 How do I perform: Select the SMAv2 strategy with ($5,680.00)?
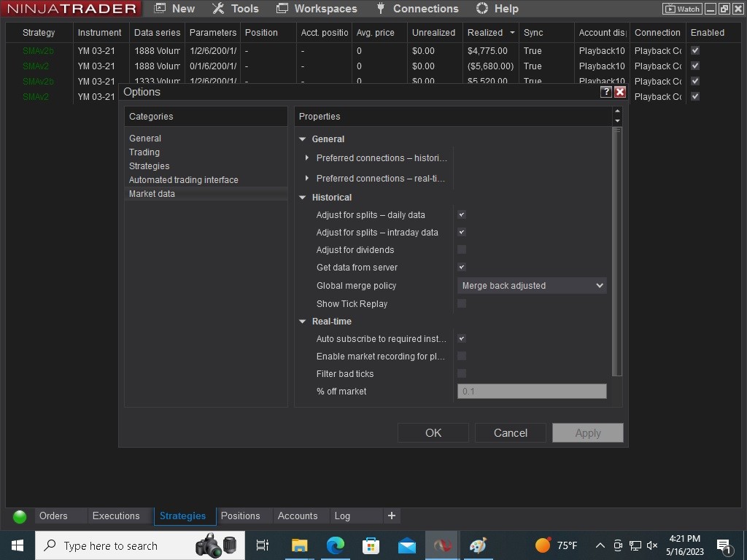tap(36, 66)
